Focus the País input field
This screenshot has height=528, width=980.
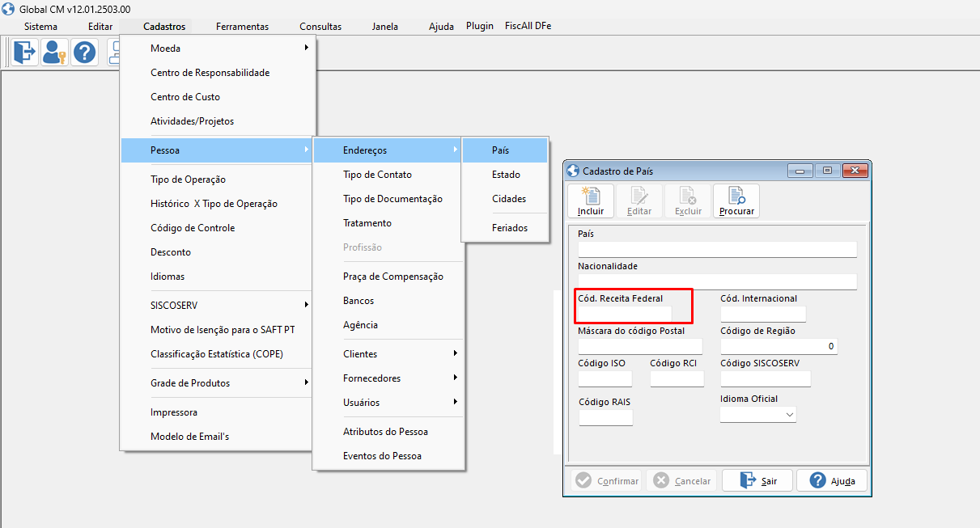coord(717,249)
